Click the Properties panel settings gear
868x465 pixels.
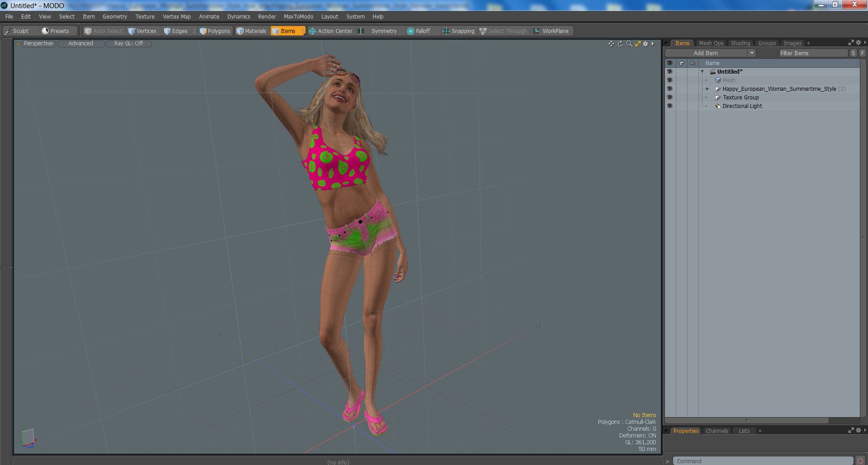859,431
